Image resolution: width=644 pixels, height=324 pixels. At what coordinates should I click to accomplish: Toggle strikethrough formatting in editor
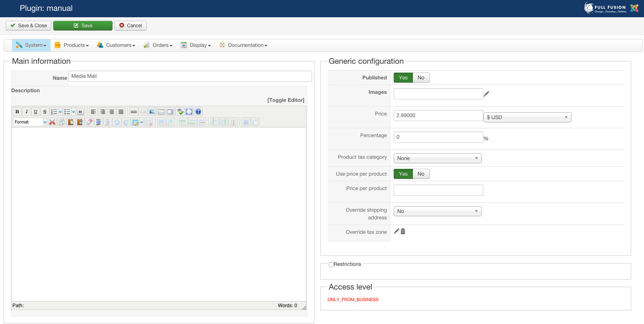pyautogui.click(x=45, y=111)
